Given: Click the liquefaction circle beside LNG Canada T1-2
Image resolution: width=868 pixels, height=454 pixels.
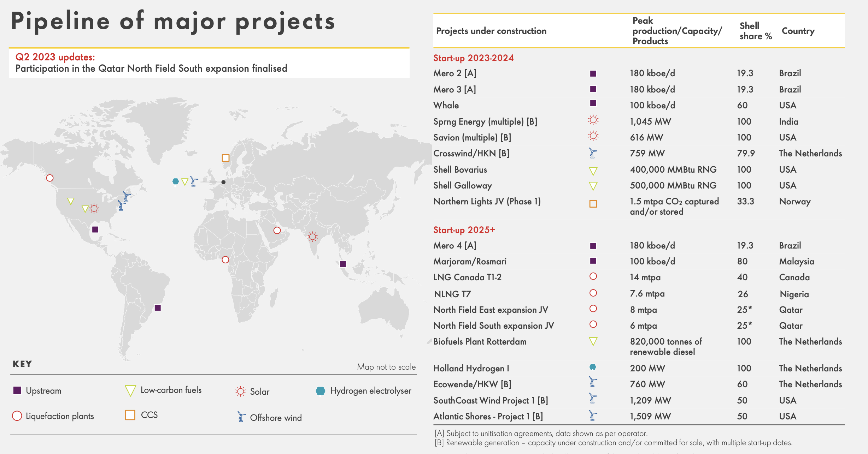Looking at the screenshot, I should click(x=593, y=276).
